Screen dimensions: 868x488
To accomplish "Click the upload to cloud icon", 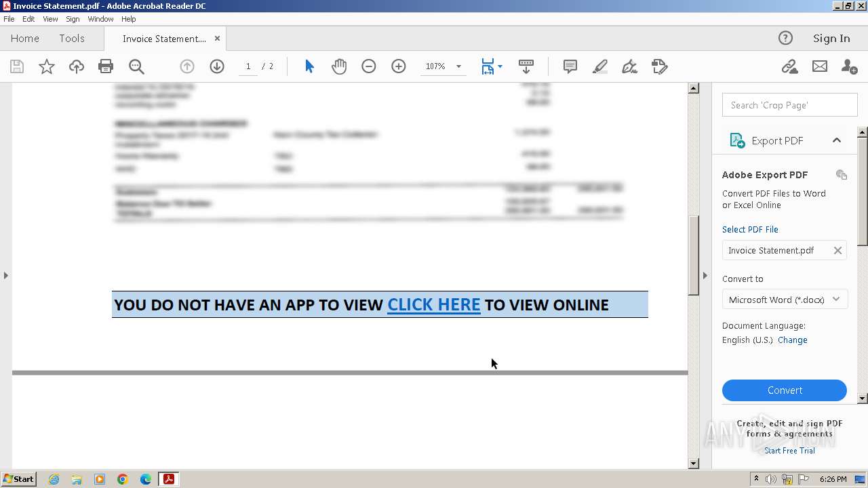I will [77, 66].
